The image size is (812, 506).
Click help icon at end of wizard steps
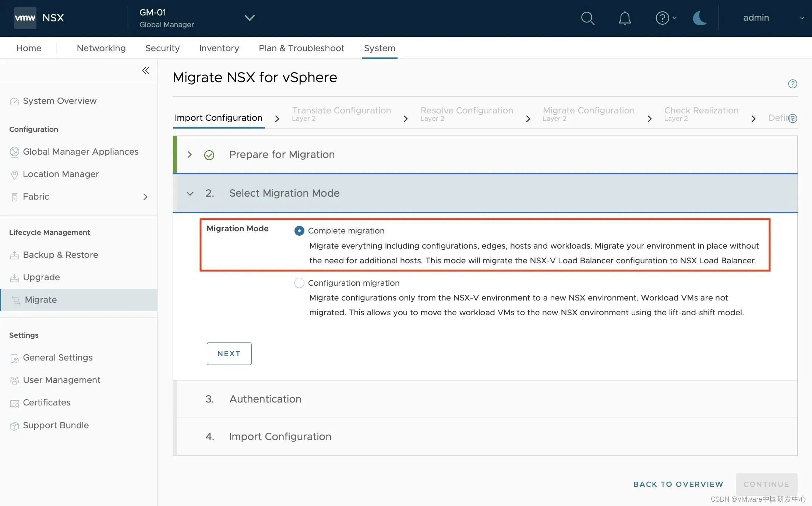coord(793,118)
